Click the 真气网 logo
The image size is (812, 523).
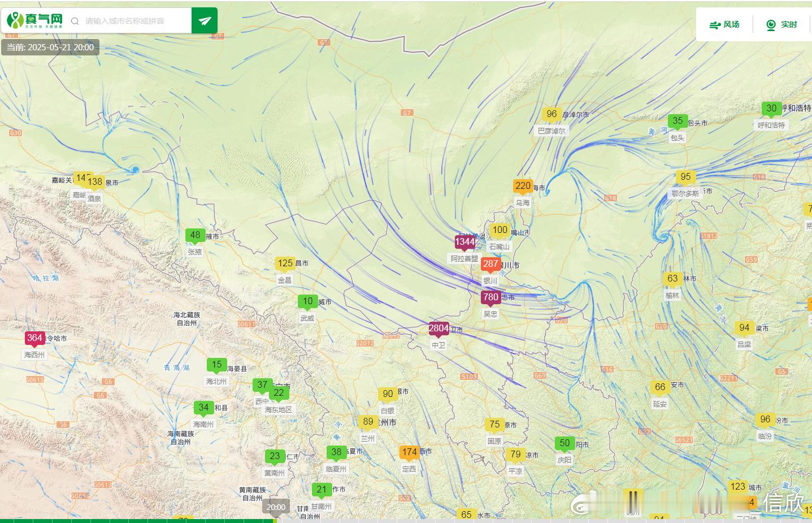(35, 21)
